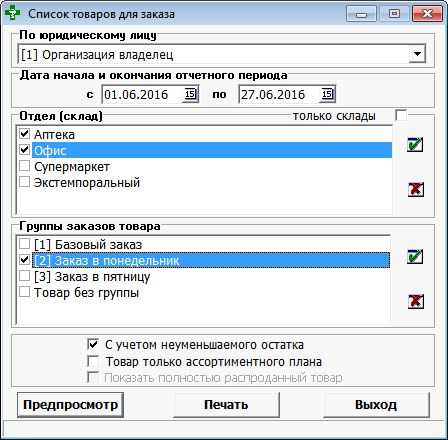Check the 'Товар без группы' checkbox
Image resolution: width=448 pixels, height=440 pixels.
click(x=24, y=292)
